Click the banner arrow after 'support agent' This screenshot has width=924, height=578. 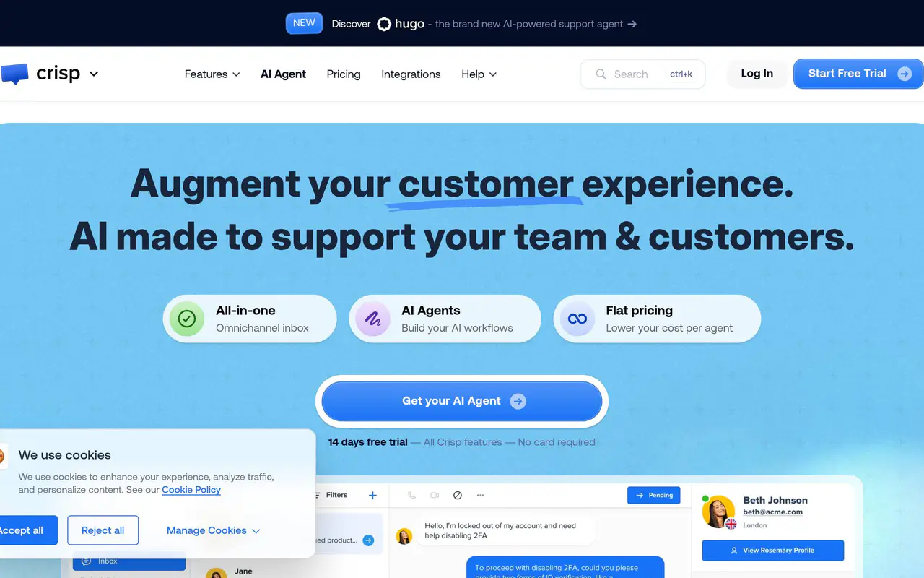pyautogui.click(x=632, y=24)
